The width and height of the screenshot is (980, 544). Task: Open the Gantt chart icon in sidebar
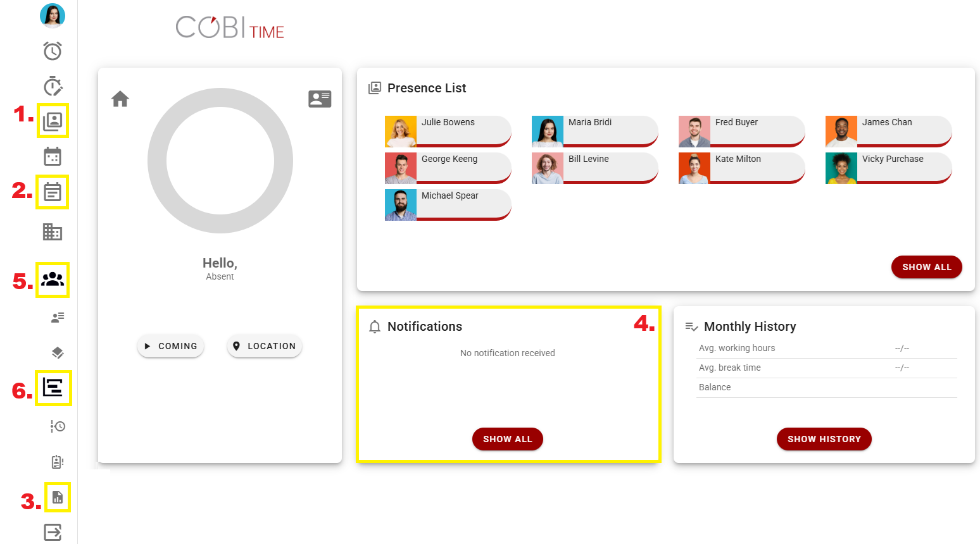53,387
